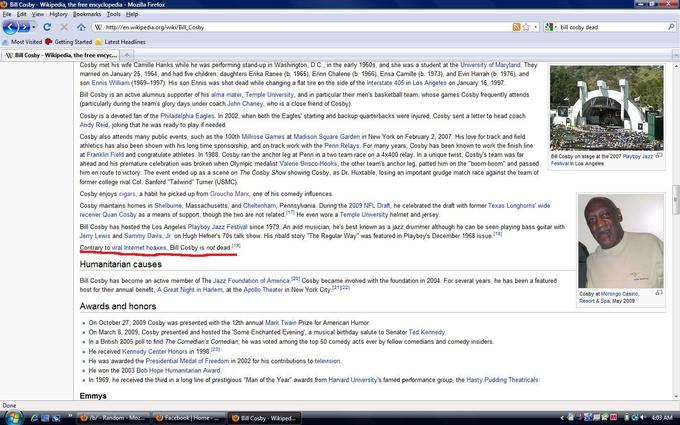Open the View menu
680x425 pixels.
pos(37,14)
